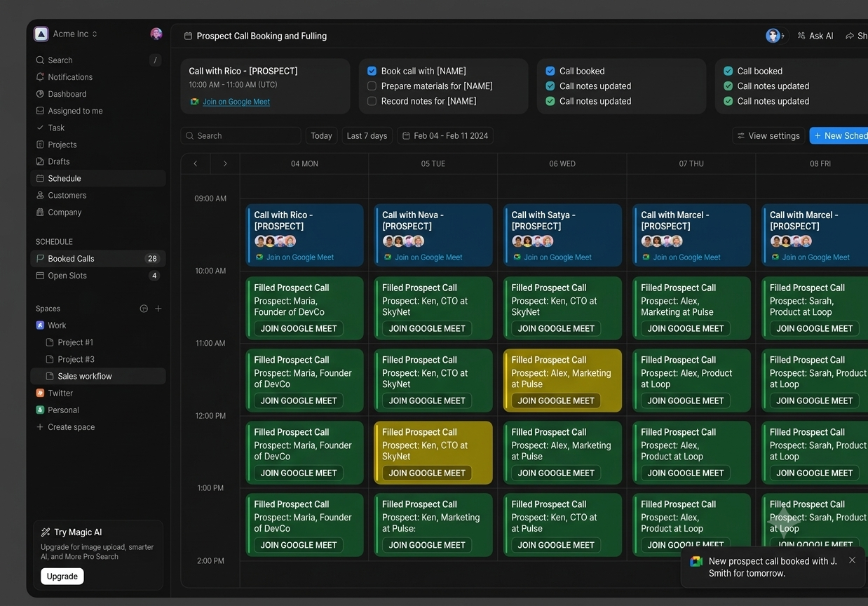Click New Schedule button
Screen dimensions: 868x606
(839, 136)
